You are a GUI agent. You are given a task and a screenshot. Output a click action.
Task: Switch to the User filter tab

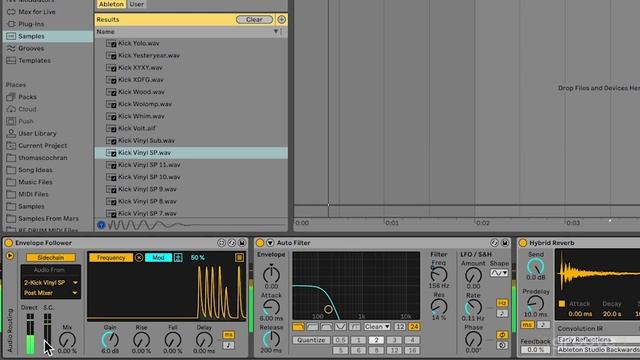click(136, 4)
